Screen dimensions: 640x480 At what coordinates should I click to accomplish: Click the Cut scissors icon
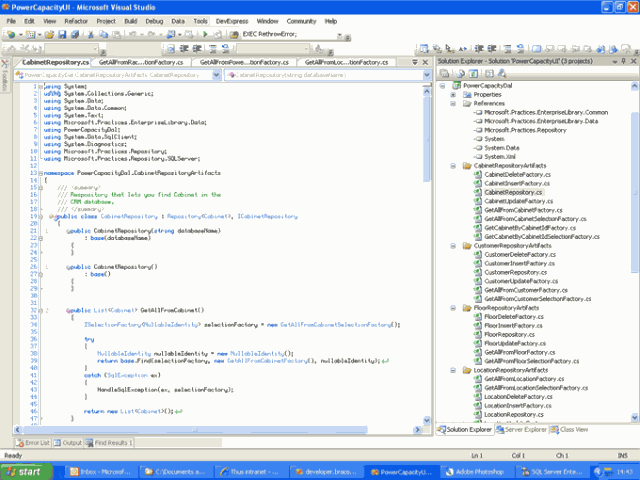(x=91, y=35)
